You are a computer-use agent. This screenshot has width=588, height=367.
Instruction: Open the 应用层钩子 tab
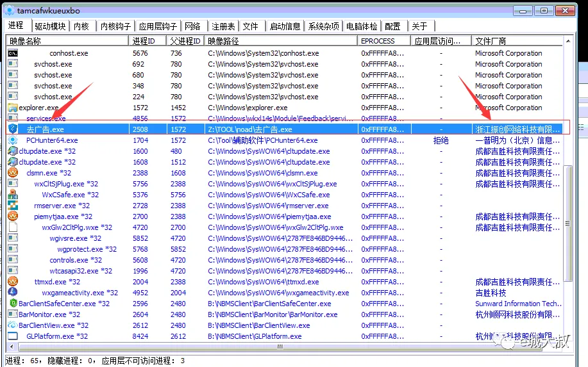(x=158, y=26)
